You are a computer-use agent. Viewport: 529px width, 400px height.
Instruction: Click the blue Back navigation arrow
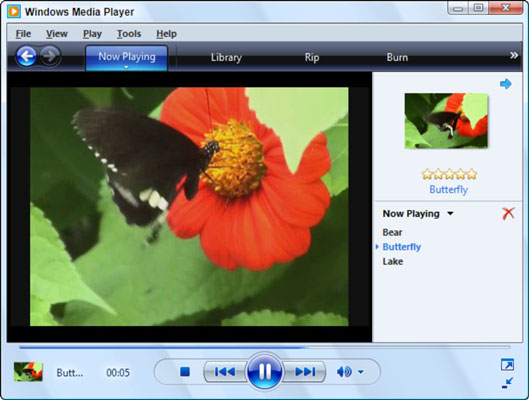(x=26, y=56)
